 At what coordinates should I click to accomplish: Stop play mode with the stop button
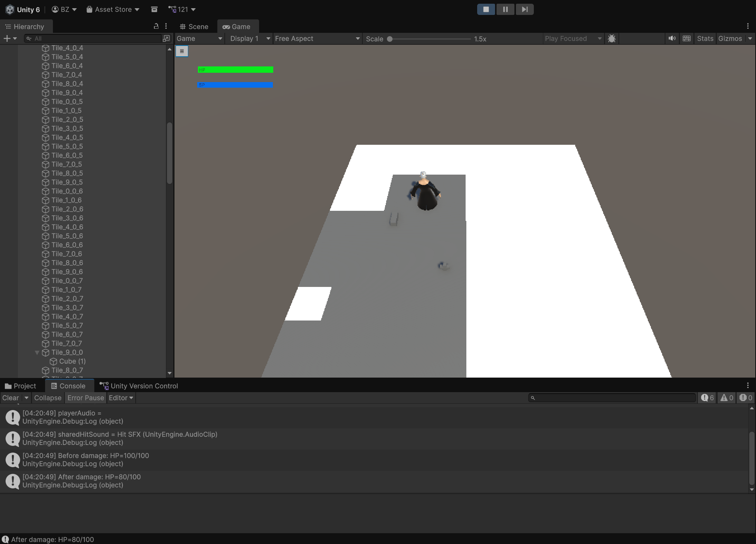(x=486, y=9)
